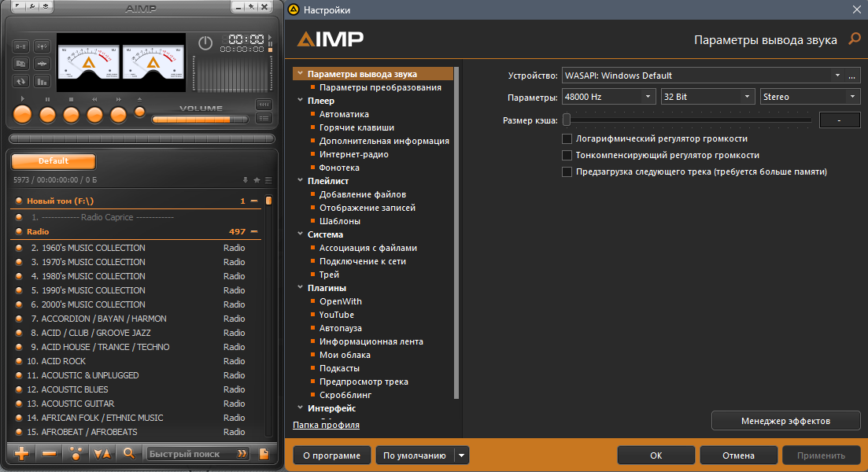Click the Отмена button
The height and width of the screenshot is (472, 868).
point(738,455)
